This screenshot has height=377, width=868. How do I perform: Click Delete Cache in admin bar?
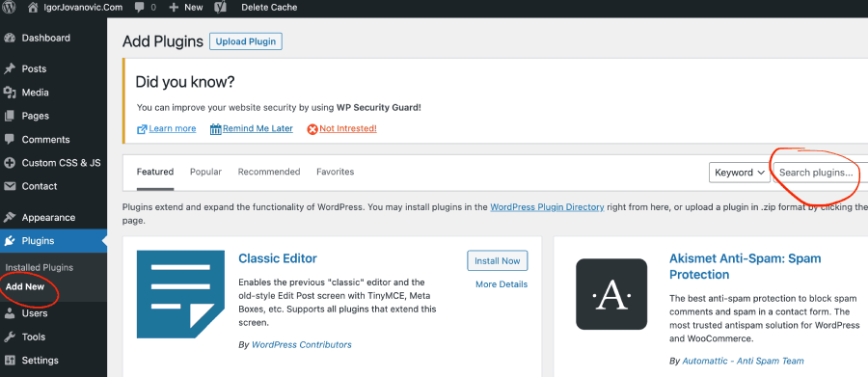tap(269, 7)
